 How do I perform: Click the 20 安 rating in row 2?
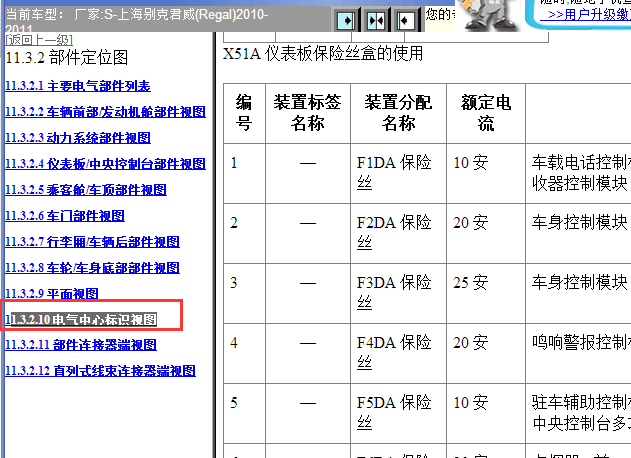[x=470, y=223]
